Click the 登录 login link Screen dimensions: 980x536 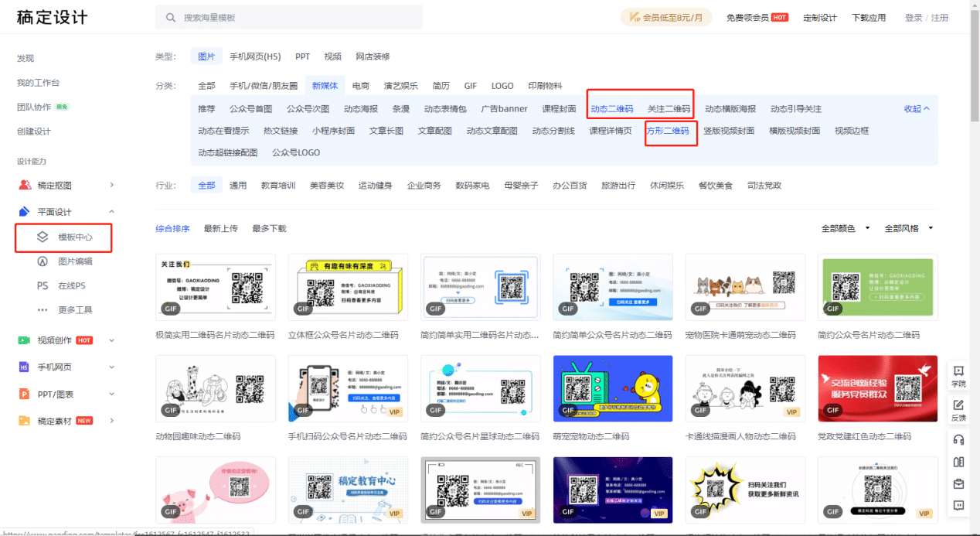[x=914, y=17]
